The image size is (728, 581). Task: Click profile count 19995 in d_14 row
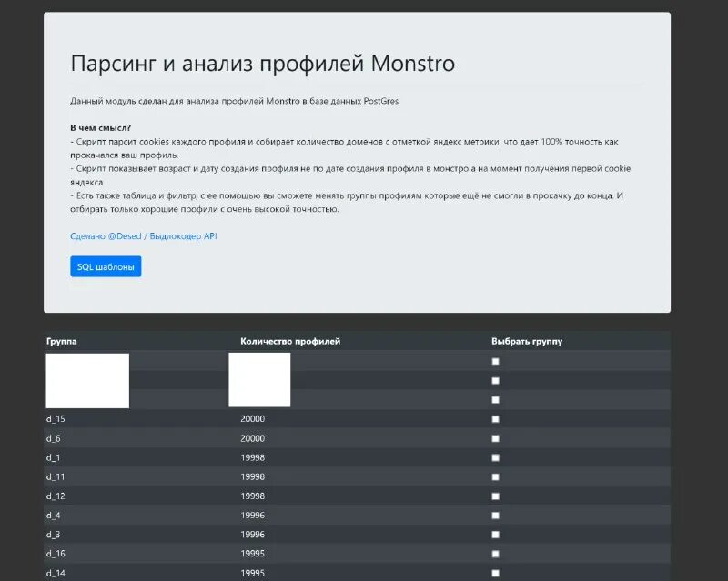253,573
